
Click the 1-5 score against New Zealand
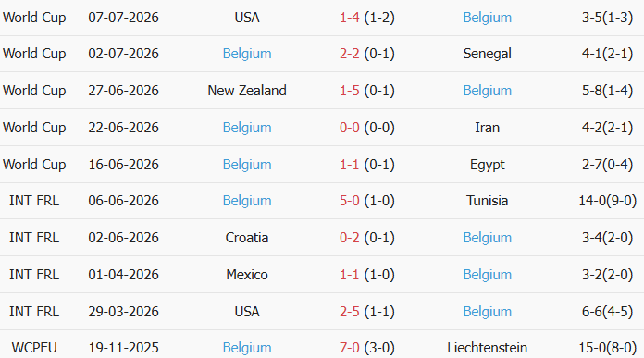tap(349, 91)
